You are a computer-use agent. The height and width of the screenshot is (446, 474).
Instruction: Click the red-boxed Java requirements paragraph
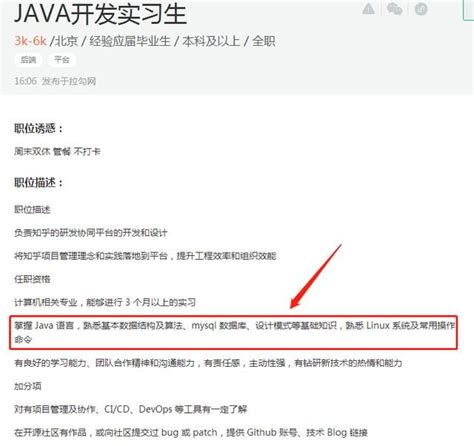point(233,332)
